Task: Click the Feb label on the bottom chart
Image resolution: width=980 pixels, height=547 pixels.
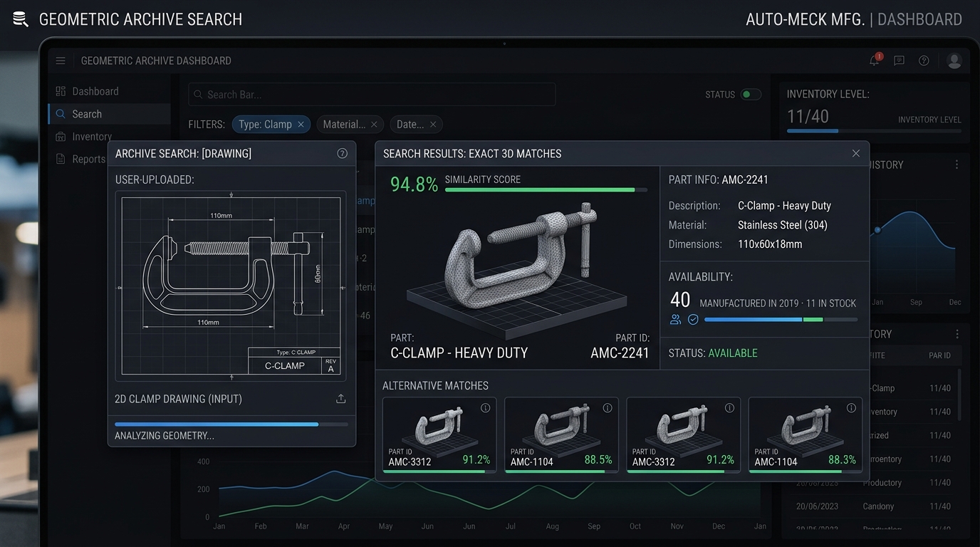Action: [x=261, y=526]
